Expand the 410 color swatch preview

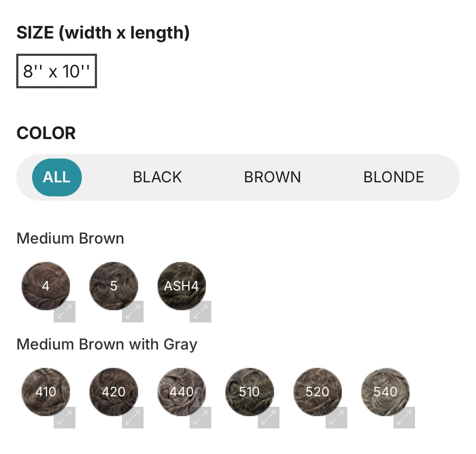(x=65, y=417)
